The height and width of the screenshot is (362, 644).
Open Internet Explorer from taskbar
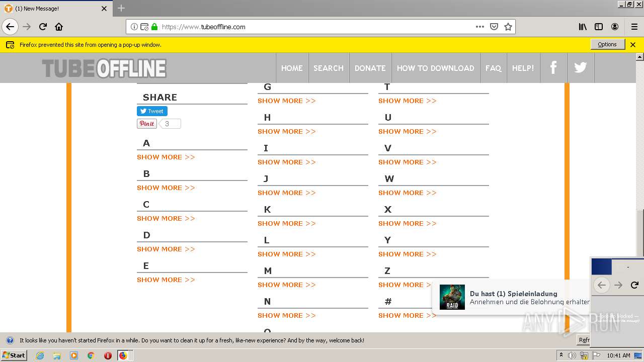40,355
